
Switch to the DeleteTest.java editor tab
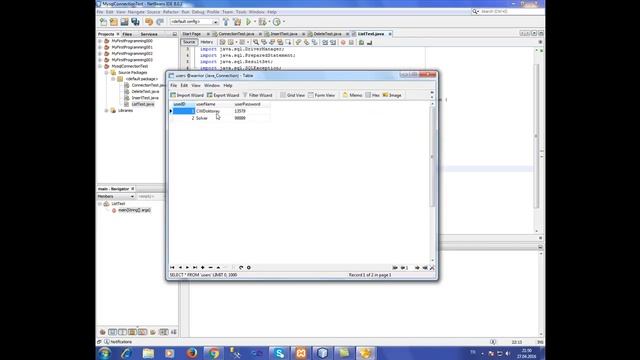coord(327,34)
